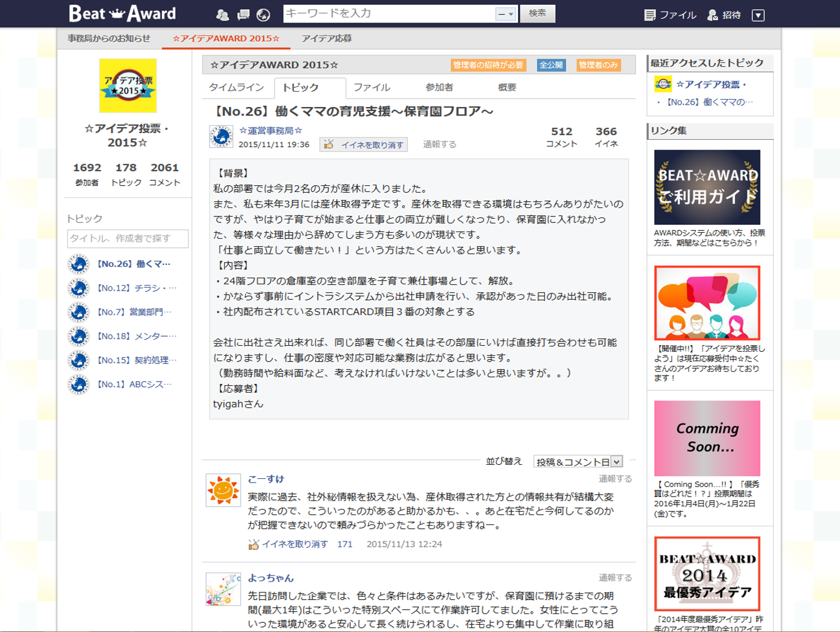Open the 参加者 tab
Image resolution: width=840 pixels, height=632 pixels.
[x=439, y=88]
